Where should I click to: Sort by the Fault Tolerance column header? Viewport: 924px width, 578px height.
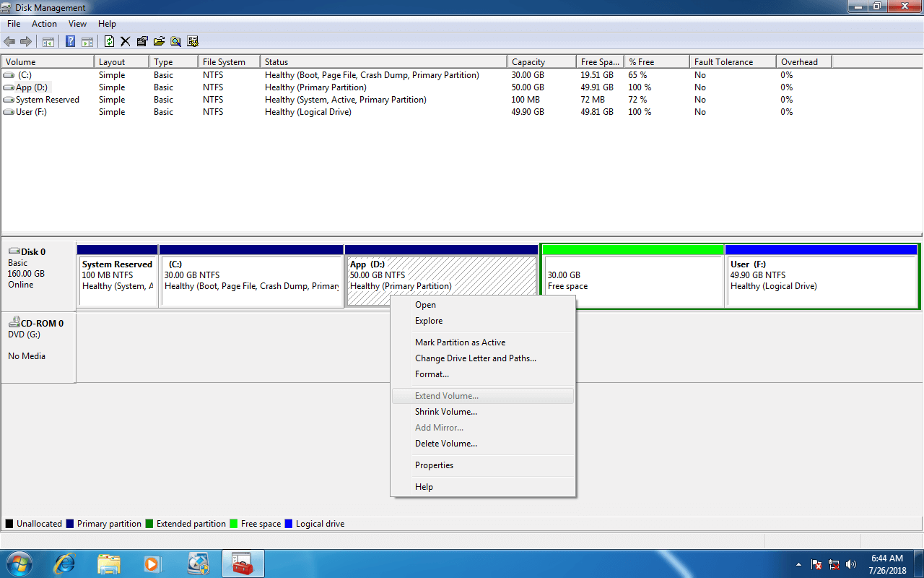(733, 62)
